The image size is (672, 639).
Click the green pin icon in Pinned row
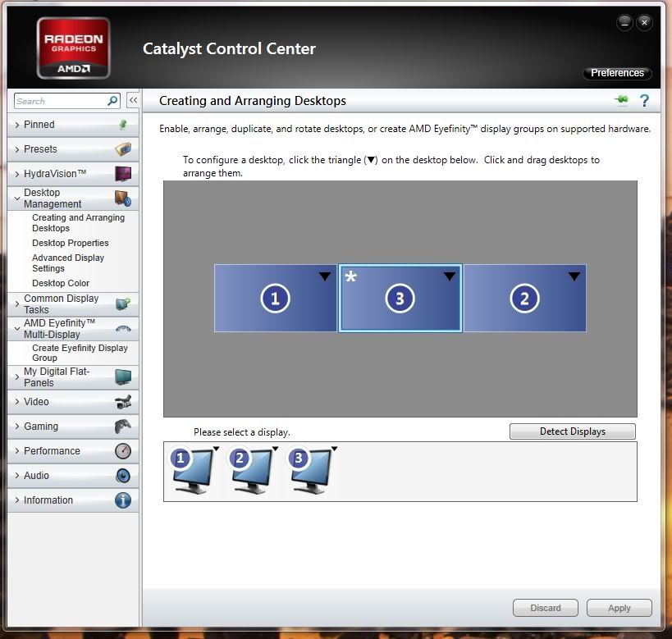pyautogui.click(x=123, y=125)
